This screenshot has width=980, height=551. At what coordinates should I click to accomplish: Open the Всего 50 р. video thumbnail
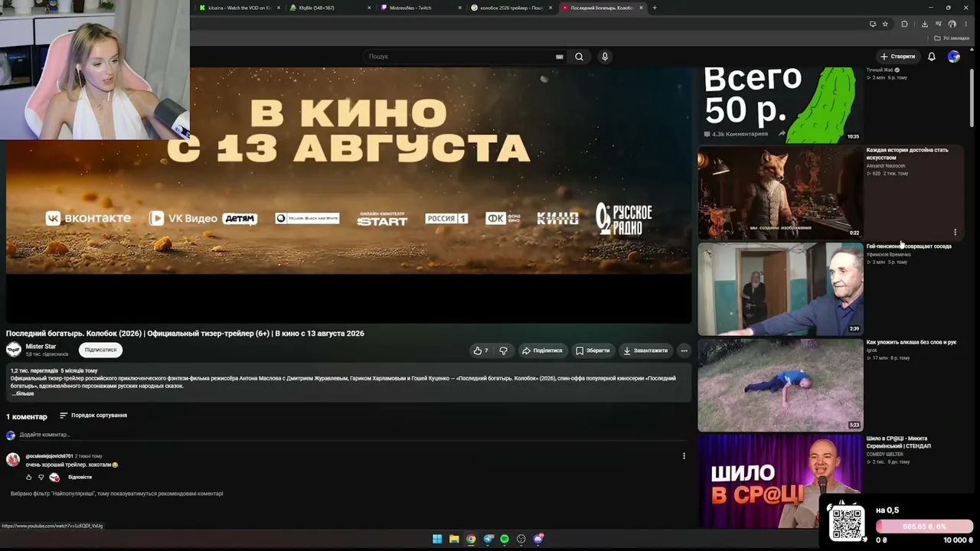(x=780, y=105)
